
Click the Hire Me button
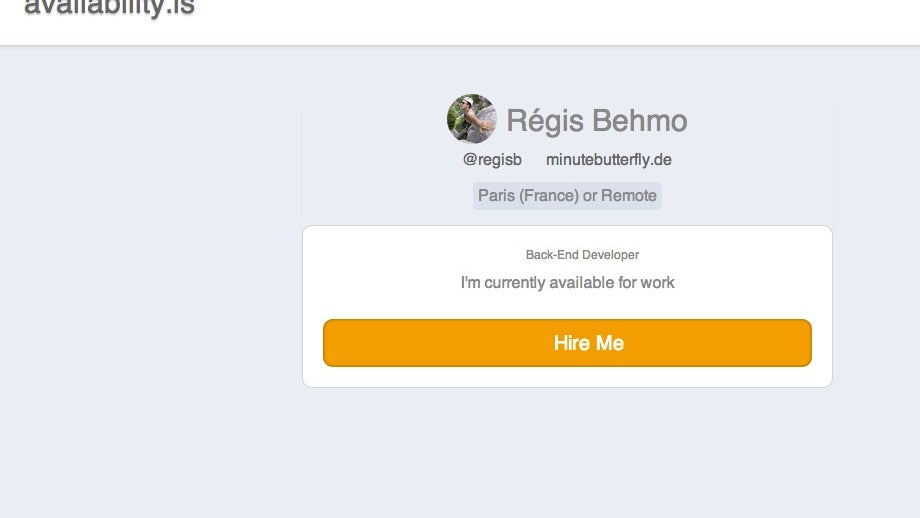pos(567,343)
